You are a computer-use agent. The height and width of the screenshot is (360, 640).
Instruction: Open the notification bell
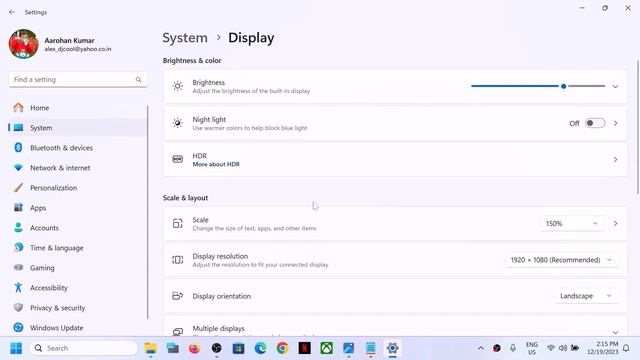tap(626, 348)
